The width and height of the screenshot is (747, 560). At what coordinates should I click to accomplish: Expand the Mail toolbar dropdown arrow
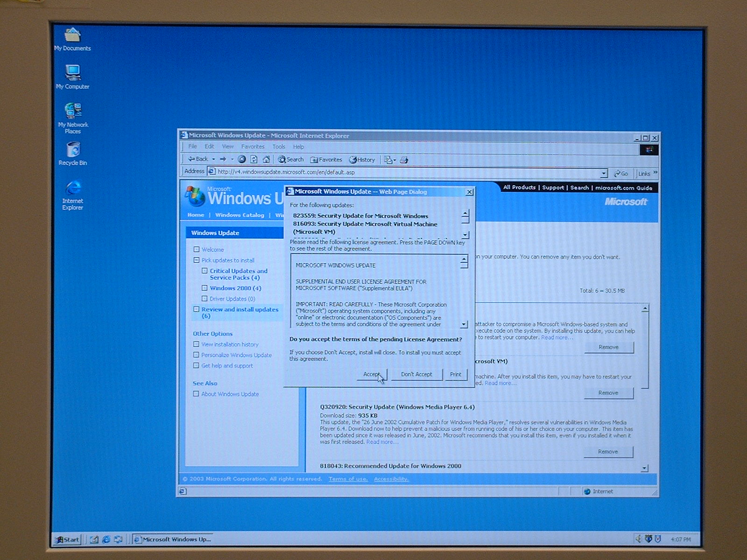[x=395, y=160]
